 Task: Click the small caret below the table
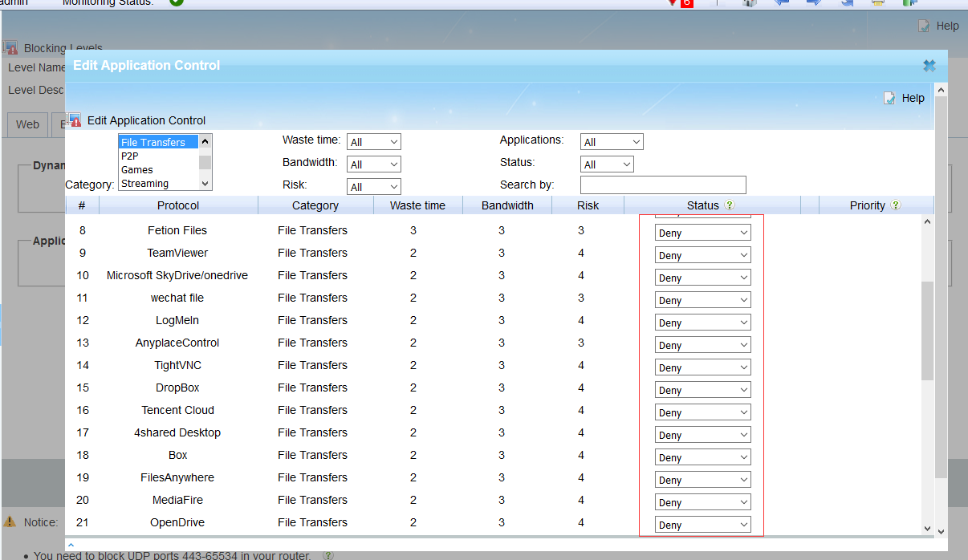pyautogui.click(x=71, y=544)
